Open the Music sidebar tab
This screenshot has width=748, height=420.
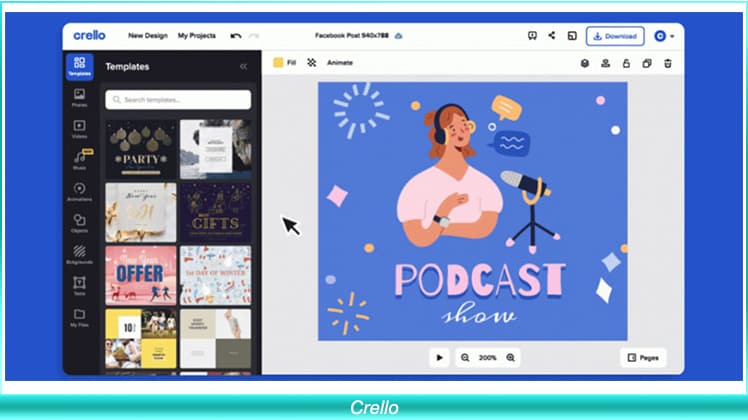(x=80, y=160)
